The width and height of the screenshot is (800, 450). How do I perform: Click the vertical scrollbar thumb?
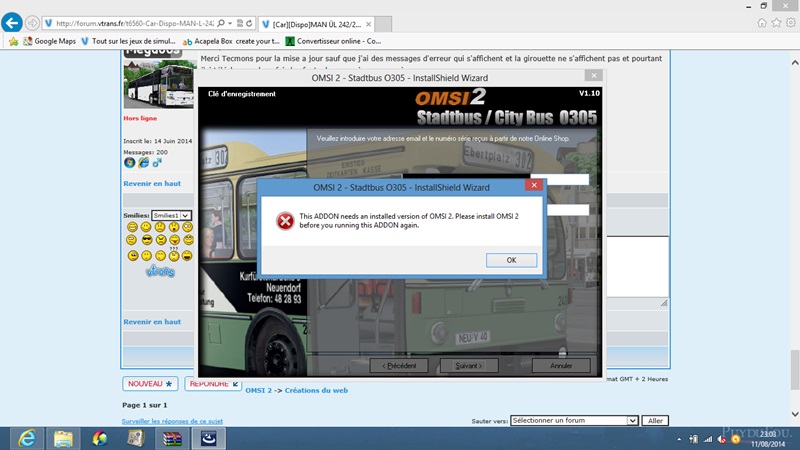(795, 369)
